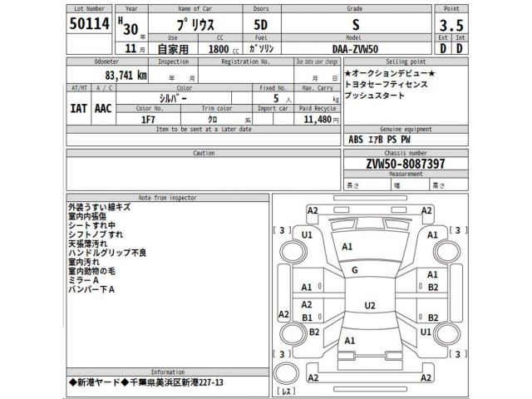Select the Information header

coord(168,372)
